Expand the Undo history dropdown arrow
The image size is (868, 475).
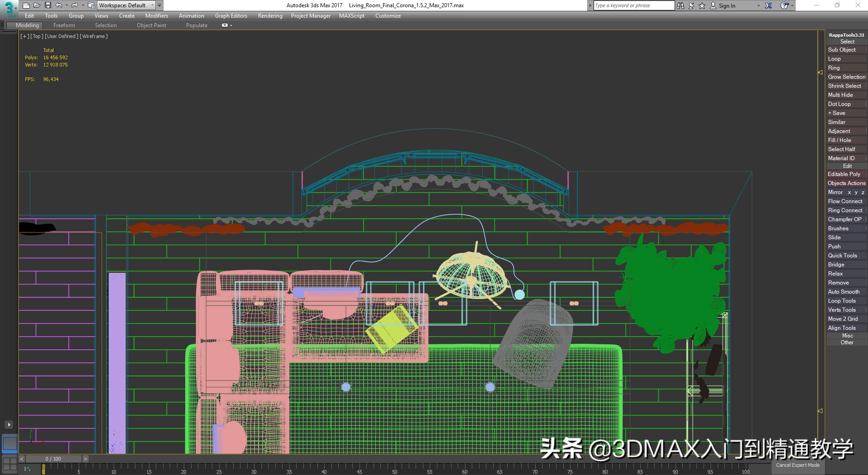67,5
